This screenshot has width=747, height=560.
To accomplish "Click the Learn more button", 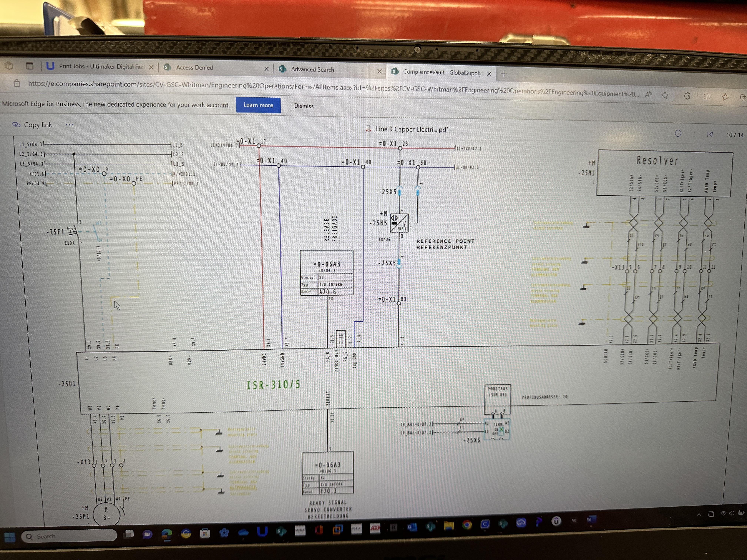I will pos(258,105).
